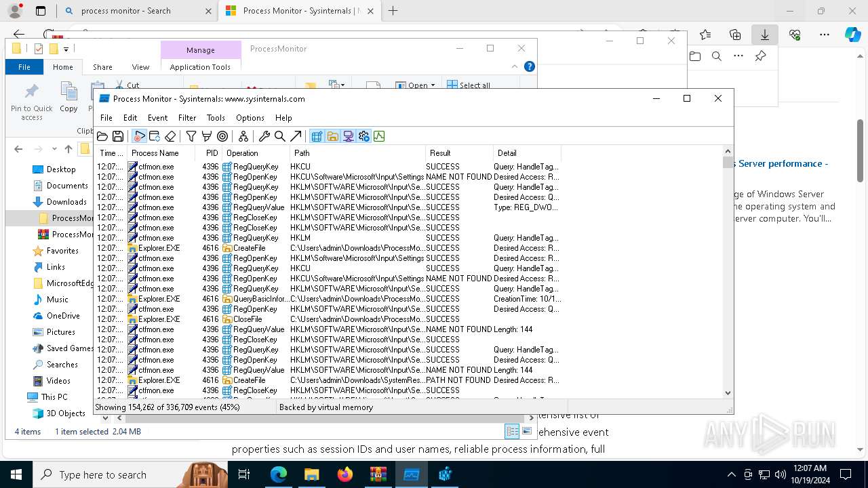The image size is (868, 488).
Task: Select Music in Explorer navigation pane
Action: coord(57,300)
